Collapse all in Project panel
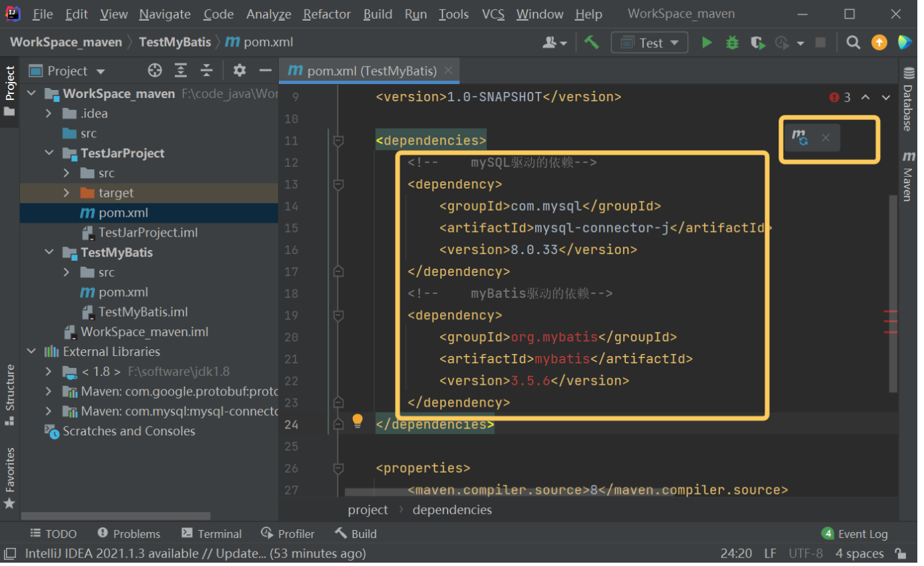This screenshot has height=566, width=924. [x=207, y=71]
